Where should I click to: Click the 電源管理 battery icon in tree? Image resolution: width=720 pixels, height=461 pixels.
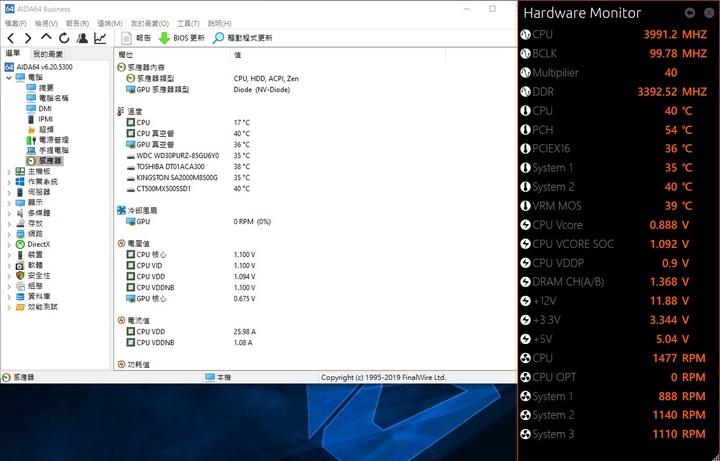(31, 140)
